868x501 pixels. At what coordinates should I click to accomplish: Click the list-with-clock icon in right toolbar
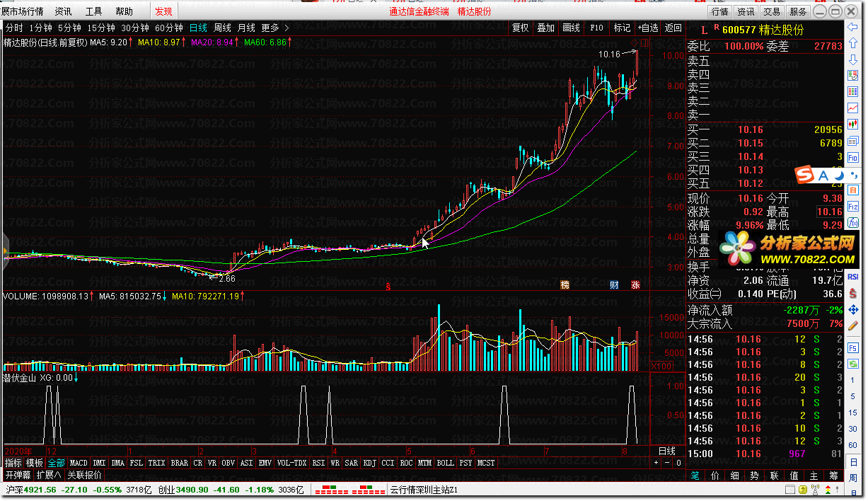(853, 74)
